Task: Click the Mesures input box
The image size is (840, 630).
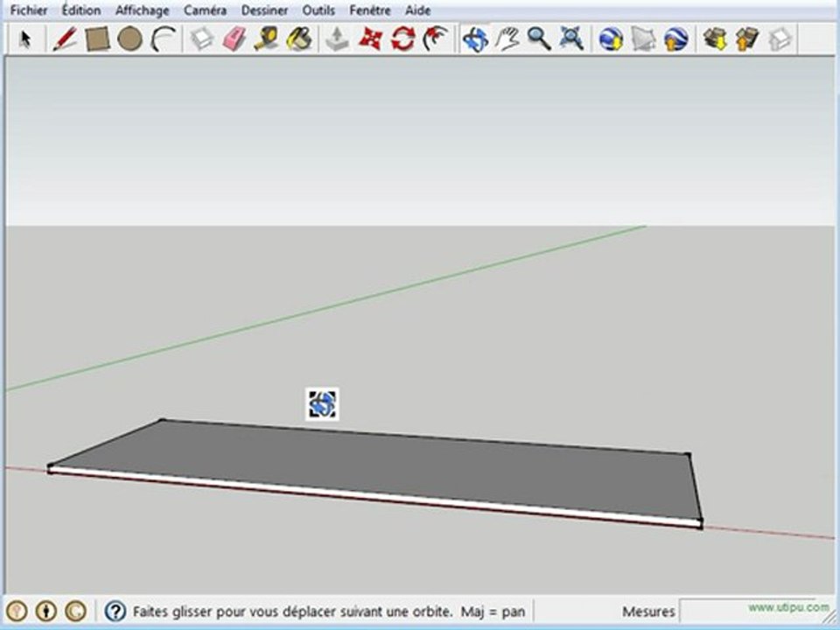Action: click(756, 611)
